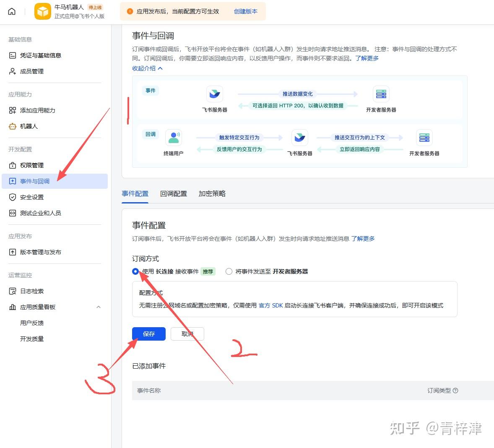
Task: Open the 官方 SDK link
Action: point(270,305)
